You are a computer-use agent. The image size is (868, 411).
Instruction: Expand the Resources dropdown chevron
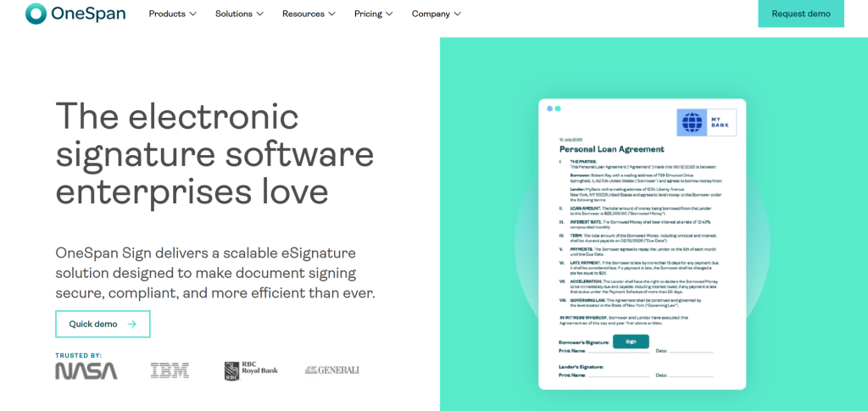click(x=331, y=14)
